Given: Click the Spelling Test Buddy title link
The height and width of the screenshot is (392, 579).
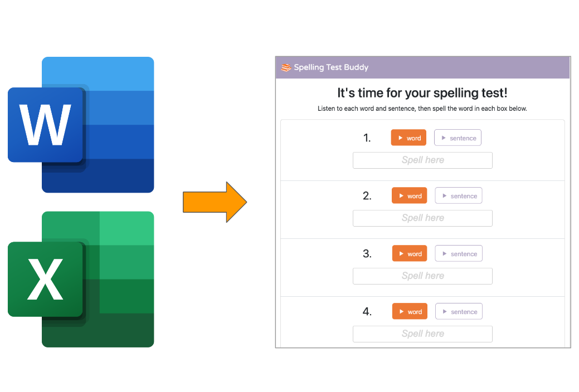Looking at the screenshot, I should coord(331,68).
